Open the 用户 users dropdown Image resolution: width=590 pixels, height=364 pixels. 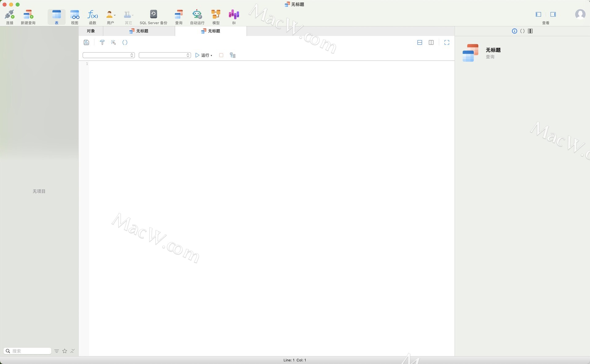coord(111,17)
